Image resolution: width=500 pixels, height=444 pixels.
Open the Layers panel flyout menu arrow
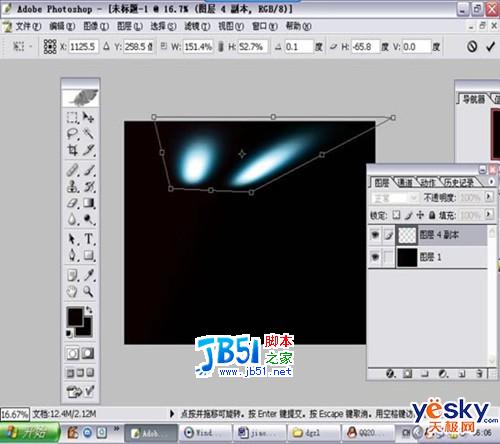491,181
